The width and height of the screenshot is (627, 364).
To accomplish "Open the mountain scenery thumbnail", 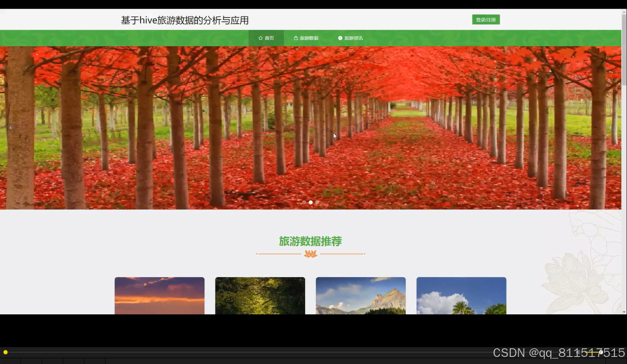I will pos(360,296).
